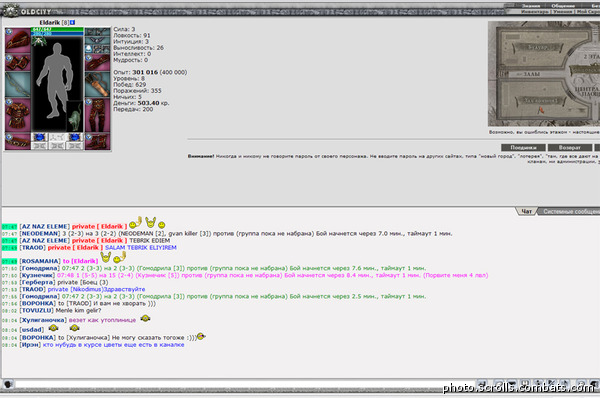The image size is (600, 398).
Task: Go to Инвентарь section
Action: coord(534,12)
